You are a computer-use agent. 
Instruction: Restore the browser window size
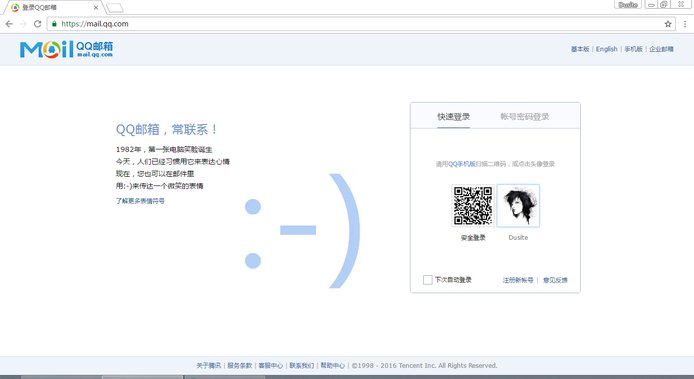[663, 4]
